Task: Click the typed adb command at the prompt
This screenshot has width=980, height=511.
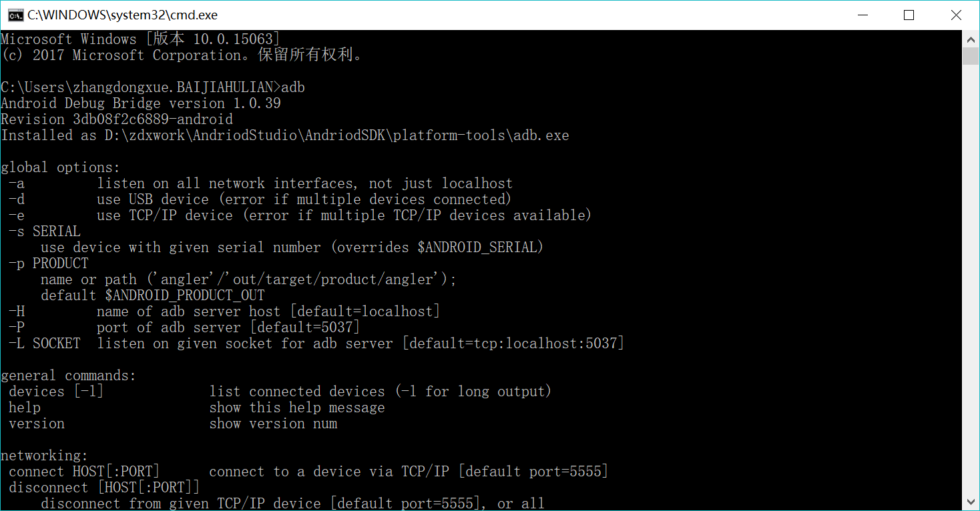Action: point(293,87)
